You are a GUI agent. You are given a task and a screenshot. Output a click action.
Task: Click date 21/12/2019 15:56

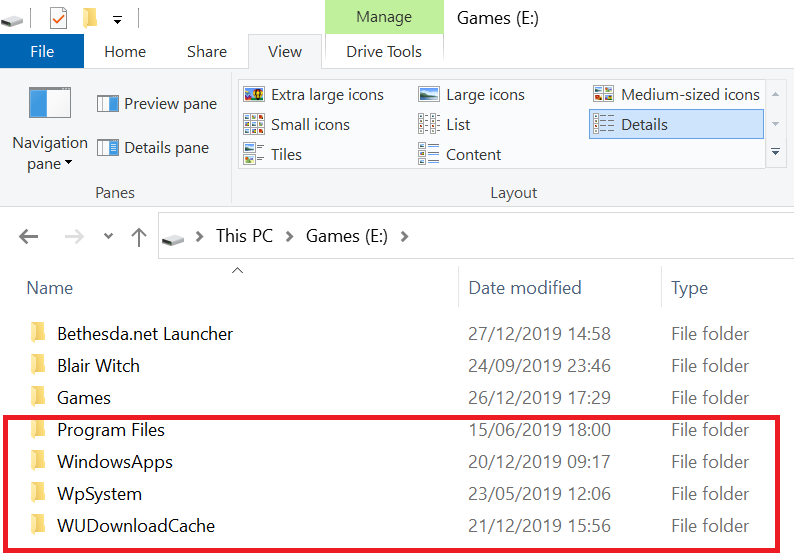pyautogui.click(x=539, y=526)
